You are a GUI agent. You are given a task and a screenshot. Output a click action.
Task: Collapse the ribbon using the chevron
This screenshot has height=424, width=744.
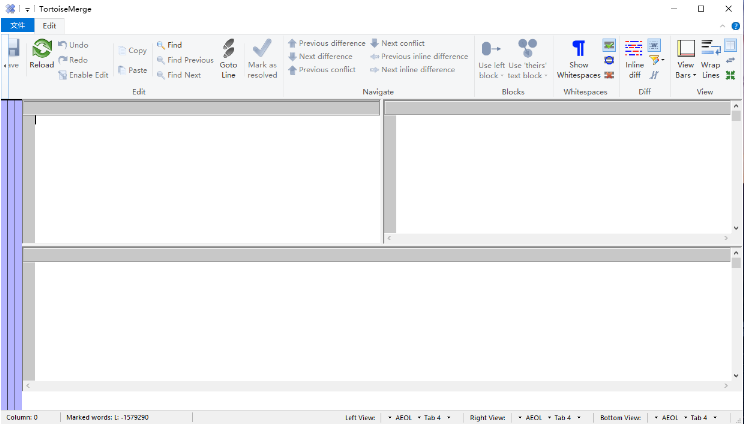point(723,26)
